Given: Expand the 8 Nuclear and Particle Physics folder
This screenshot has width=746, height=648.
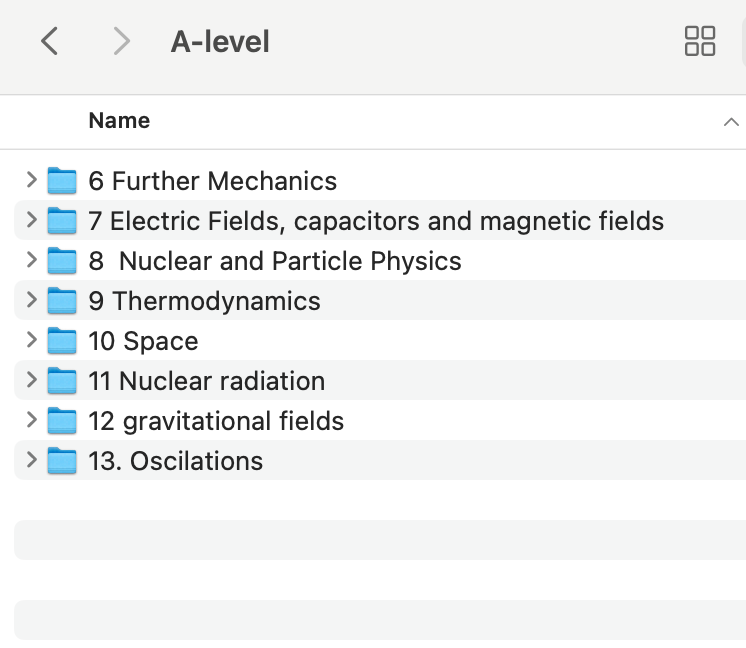Looking at the screenshot, I should [32, 261].
